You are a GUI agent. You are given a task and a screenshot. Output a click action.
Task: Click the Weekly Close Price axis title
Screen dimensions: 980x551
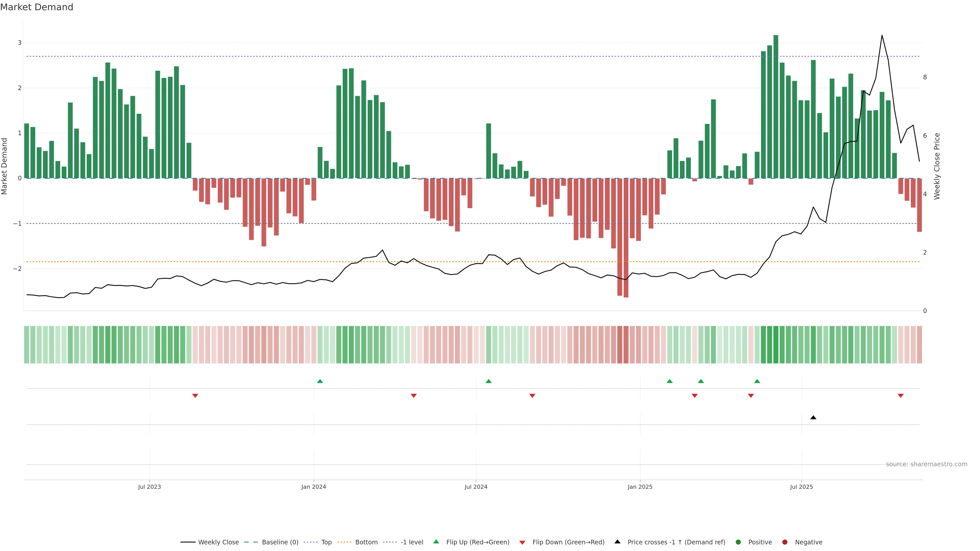coord(937,166)
